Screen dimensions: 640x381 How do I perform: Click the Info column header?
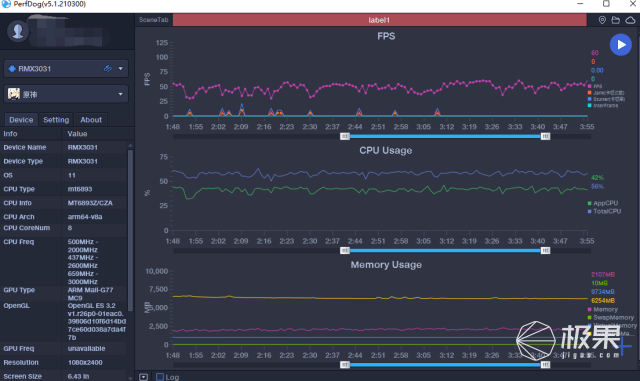10,134
